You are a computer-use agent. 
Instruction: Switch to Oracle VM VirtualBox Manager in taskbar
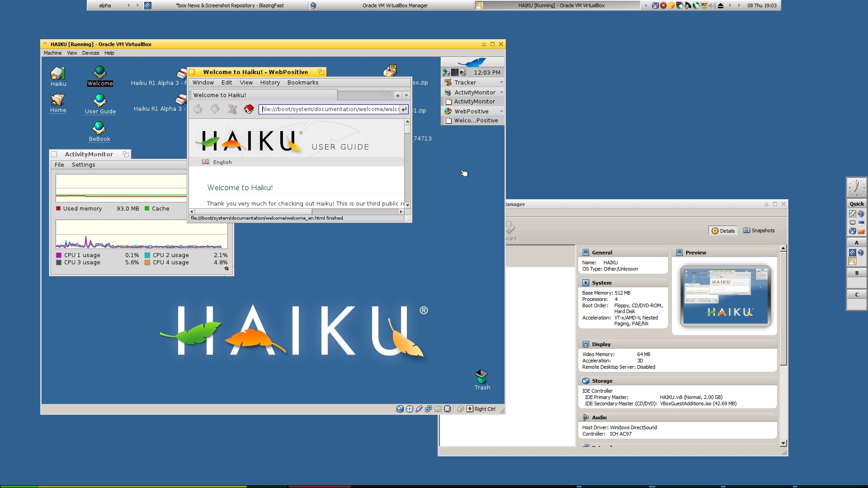[391, 5]
